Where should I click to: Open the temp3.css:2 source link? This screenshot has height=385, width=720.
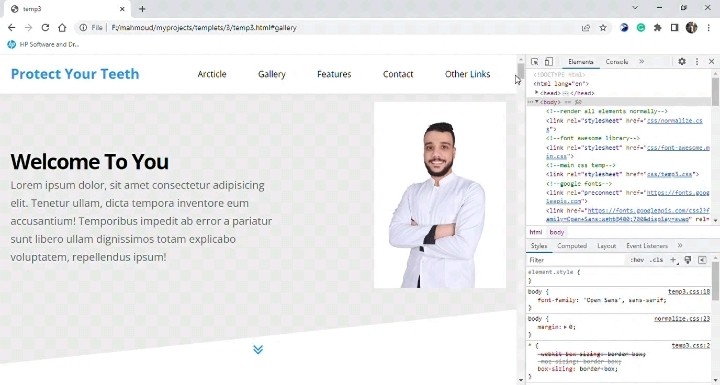[691, 345]
